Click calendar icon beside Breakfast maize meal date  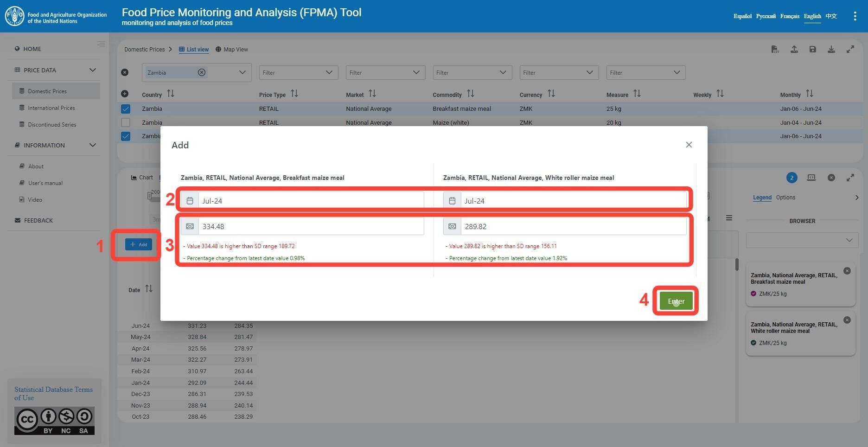click(x=190, y=201)
